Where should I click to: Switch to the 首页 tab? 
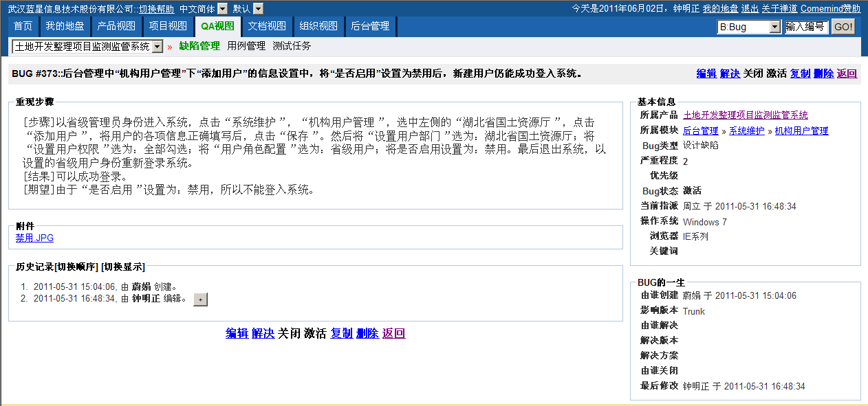point(23,26)
